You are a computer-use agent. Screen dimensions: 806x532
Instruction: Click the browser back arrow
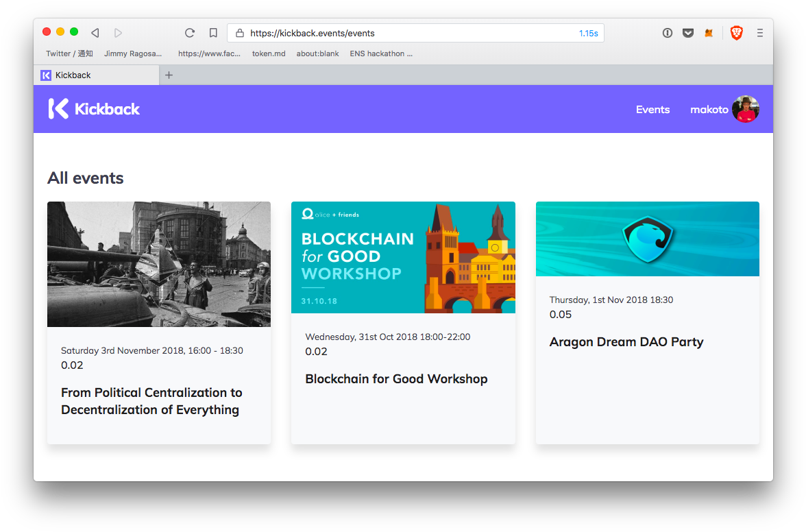point(95,33)
